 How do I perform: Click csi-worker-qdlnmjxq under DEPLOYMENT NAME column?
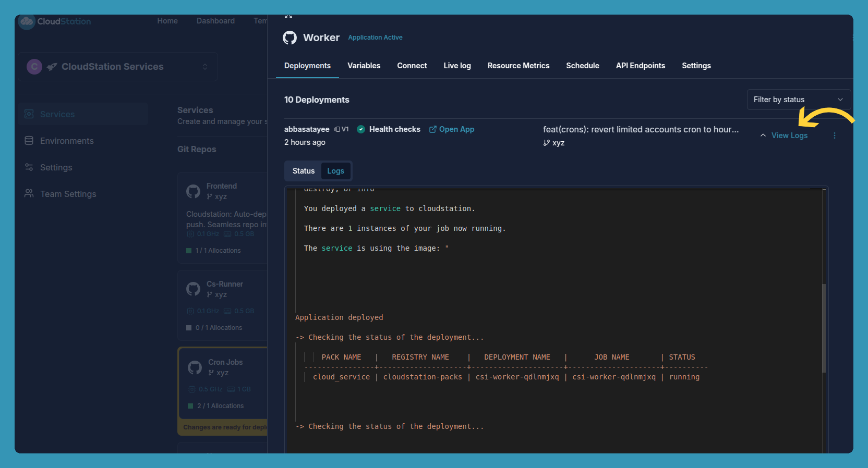517,377
